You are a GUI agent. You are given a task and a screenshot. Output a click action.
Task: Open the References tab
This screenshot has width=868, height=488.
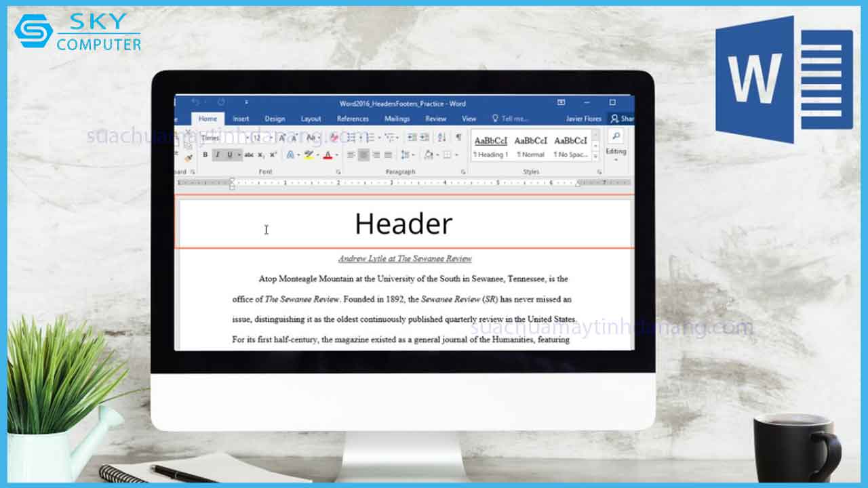pos(353,119)
